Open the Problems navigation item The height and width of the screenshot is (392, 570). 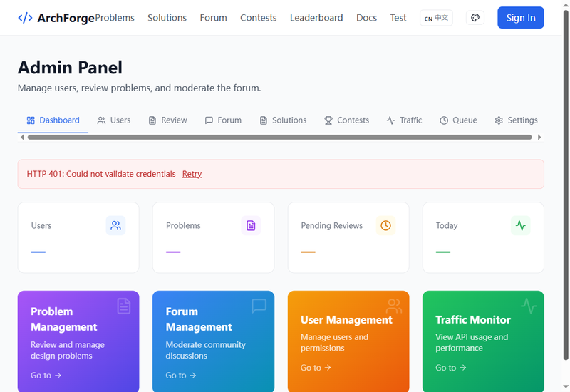(x=115, y=17)
